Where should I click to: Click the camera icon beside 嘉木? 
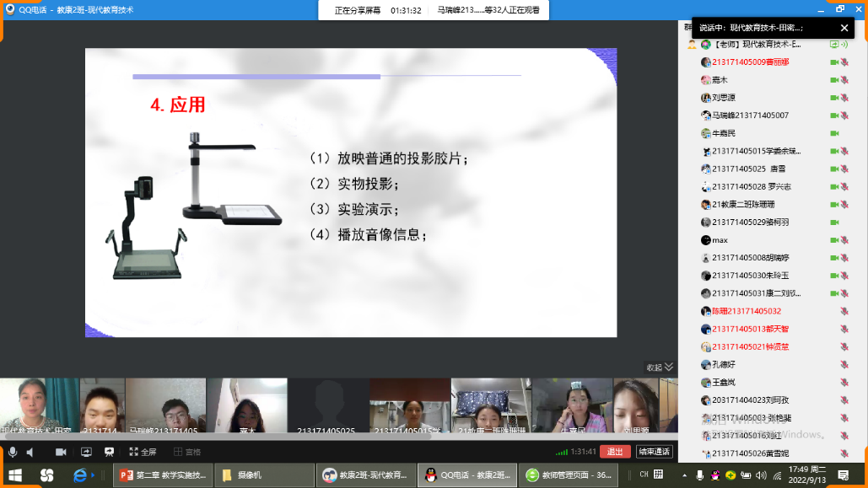[x=833, y=80]
